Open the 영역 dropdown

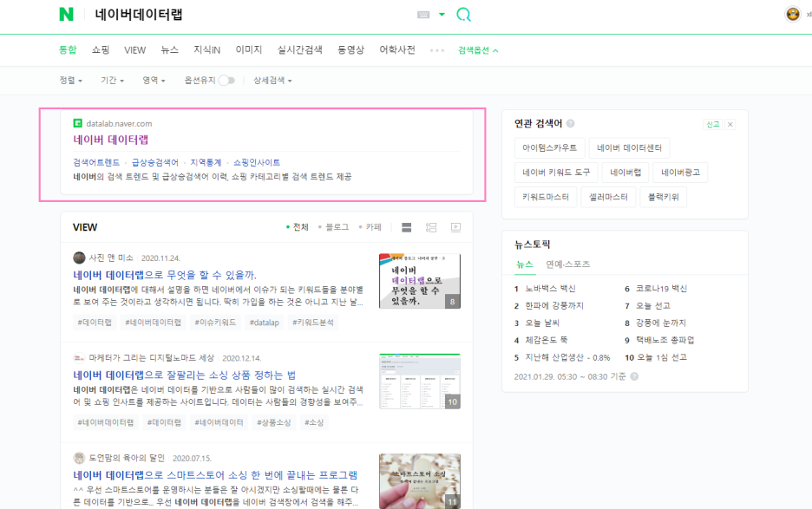tap(154, 81)
